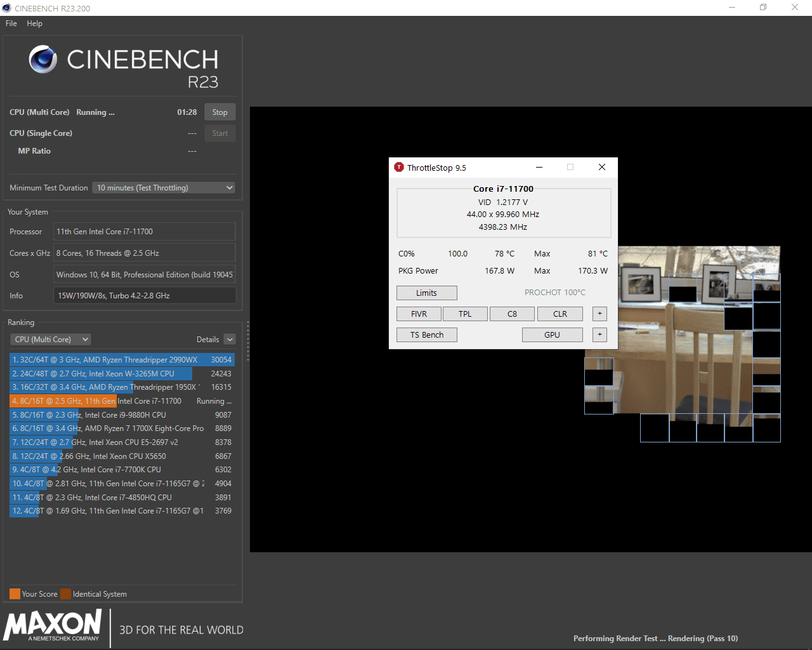Click the OS information field
This screenshot has width=812, height=650.
point(145,275)
